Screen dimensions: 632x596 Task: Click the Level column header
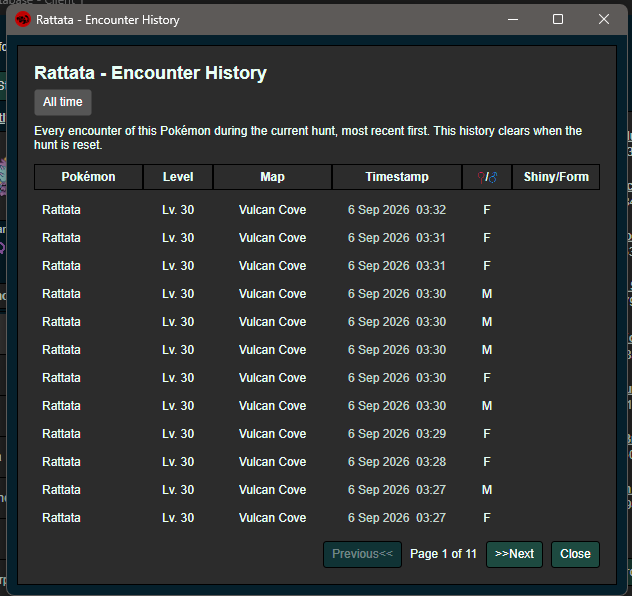[178, 177]
